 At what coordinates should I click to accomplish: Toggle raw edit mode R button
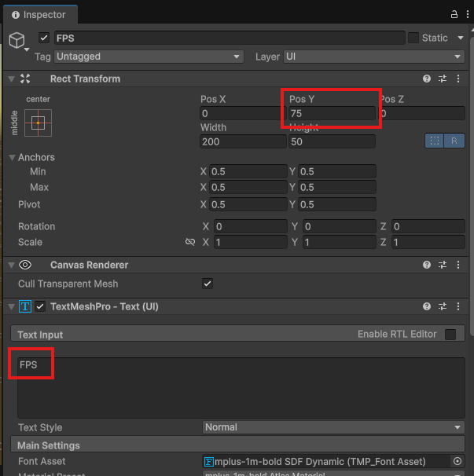[454, 141]
